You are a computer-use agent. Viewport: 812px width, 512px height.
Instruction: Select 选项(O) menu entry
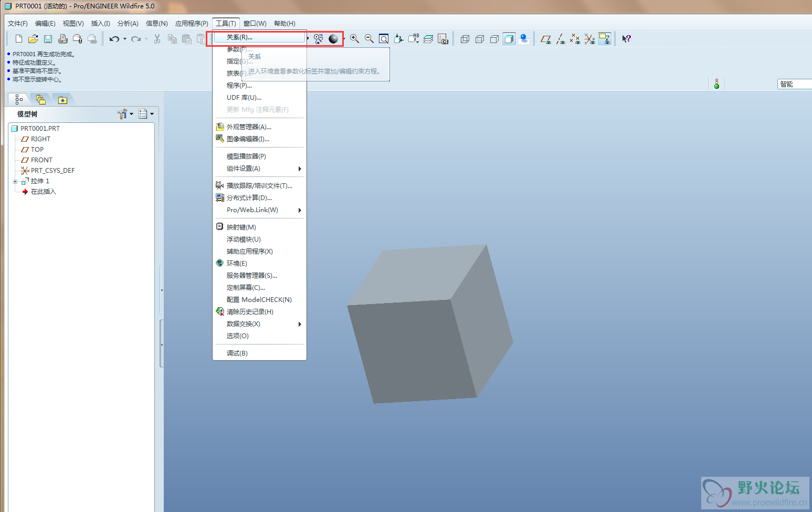(259, 336)
